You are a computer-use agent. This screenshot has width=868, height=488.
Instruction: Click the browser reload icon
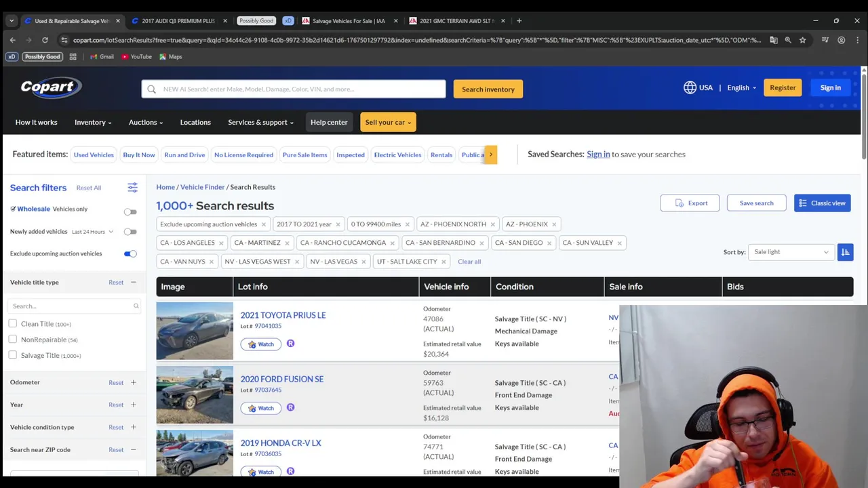[45, 40]
